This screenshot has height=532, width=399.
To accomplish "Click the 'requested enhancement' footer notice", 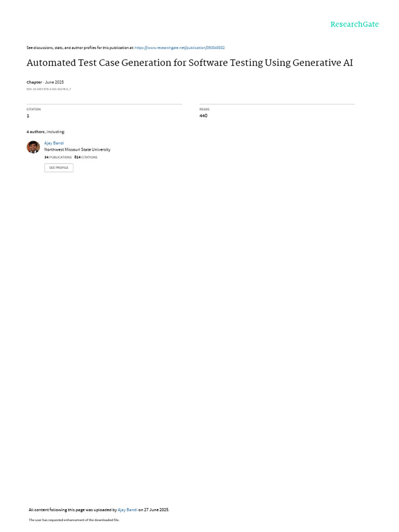I will [x=74, y=520].
